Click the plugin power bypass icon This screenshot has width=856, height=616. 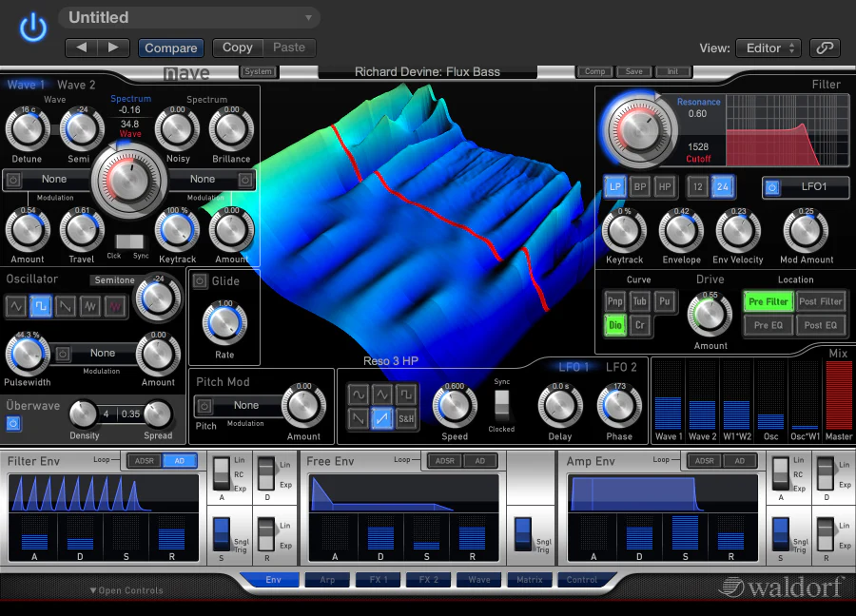tap(33, 28)
